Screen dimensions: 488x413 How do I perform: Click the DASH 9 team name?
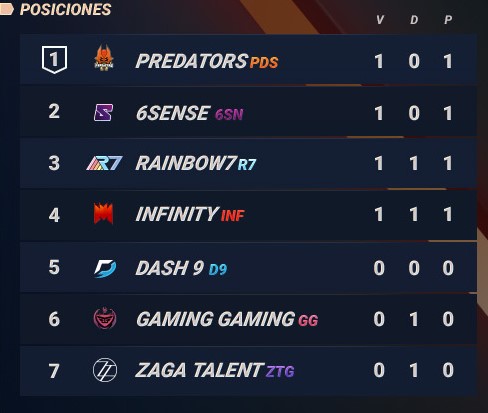(x=170, y=268)
